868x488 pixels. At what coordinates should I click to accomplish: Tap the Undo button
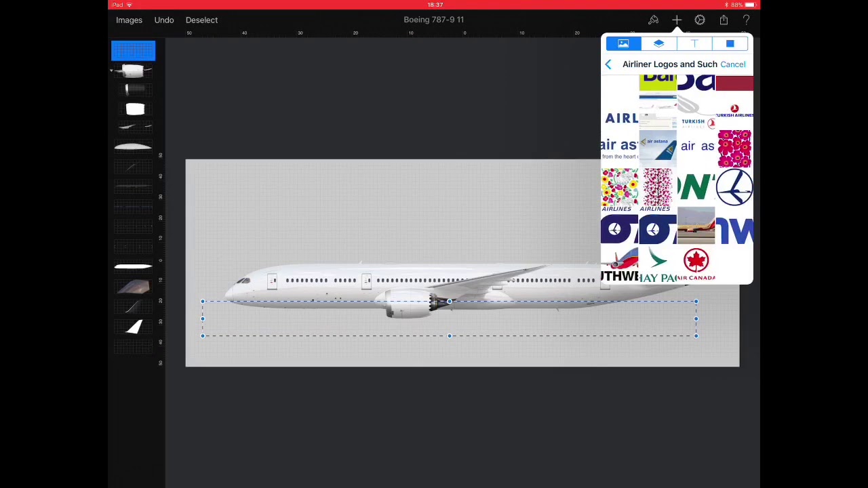pos(164,20)
